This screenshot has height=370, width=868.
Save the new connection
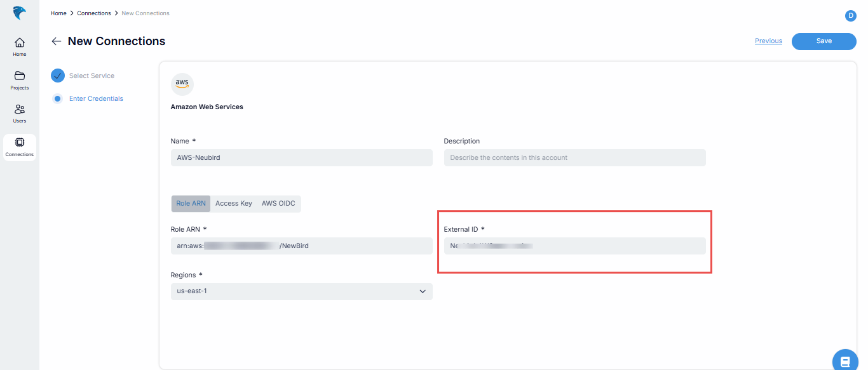click(824, 41)
